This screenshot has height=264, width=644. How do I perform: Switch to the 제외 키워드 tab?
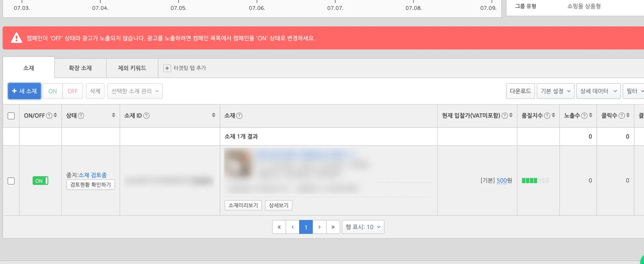point(132,68)
